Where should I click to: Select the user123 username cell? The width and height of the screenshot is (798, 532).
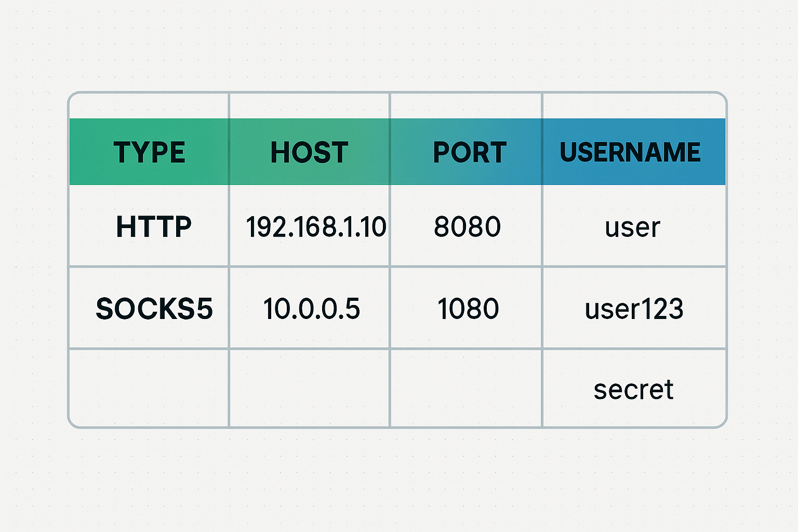(634, 308)
